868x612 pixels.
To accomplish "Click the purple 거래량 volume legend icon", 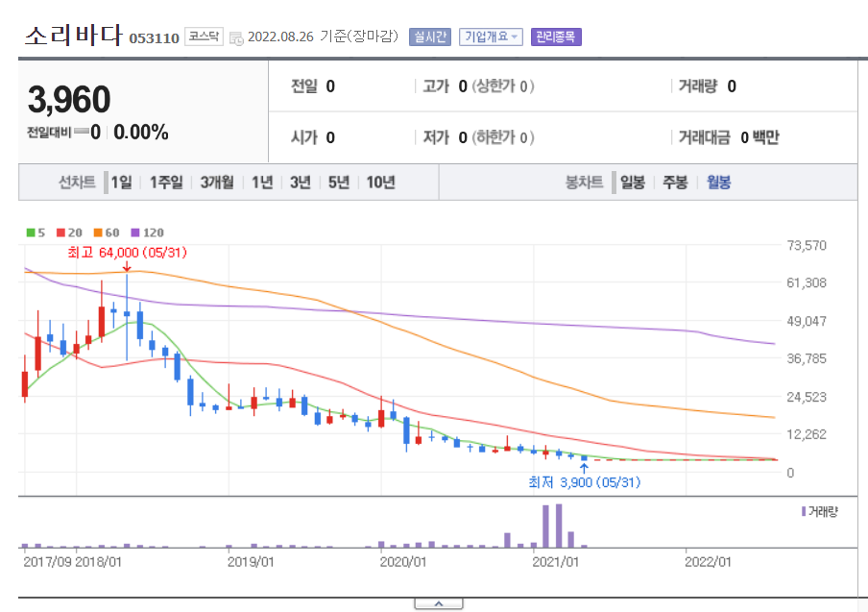I will tap(804, 511).
